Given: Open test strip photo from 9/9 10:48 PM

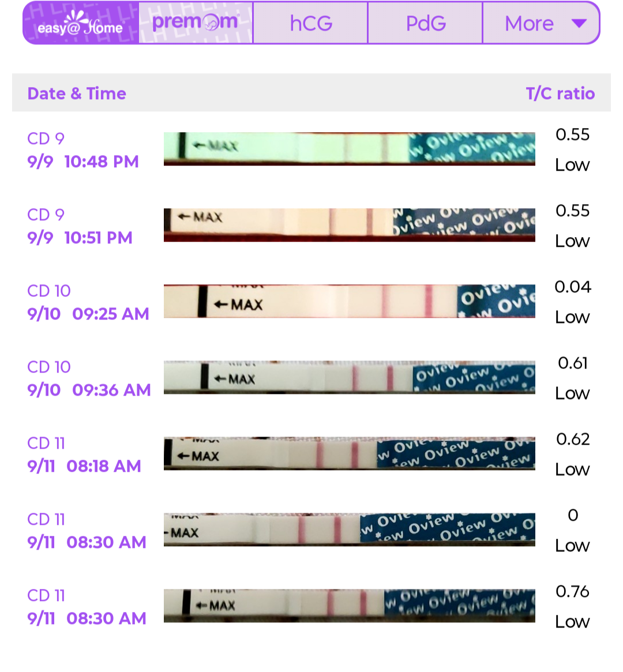Looking at the screenshot, I should 349,149.
